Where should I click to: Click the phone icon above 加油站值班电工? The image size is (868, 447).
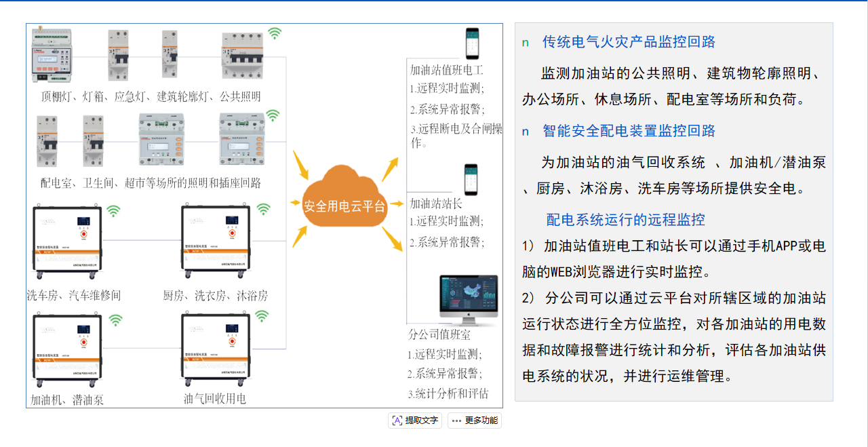tap(471, 43)
